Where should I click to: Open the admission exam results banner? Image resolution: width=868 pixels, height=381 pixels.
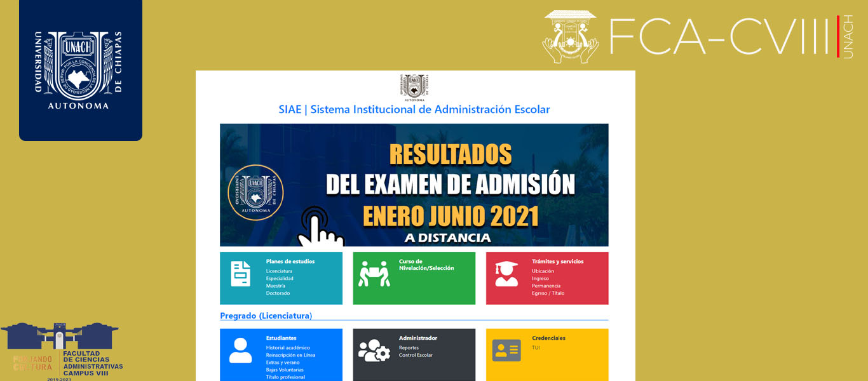(414, 185)
